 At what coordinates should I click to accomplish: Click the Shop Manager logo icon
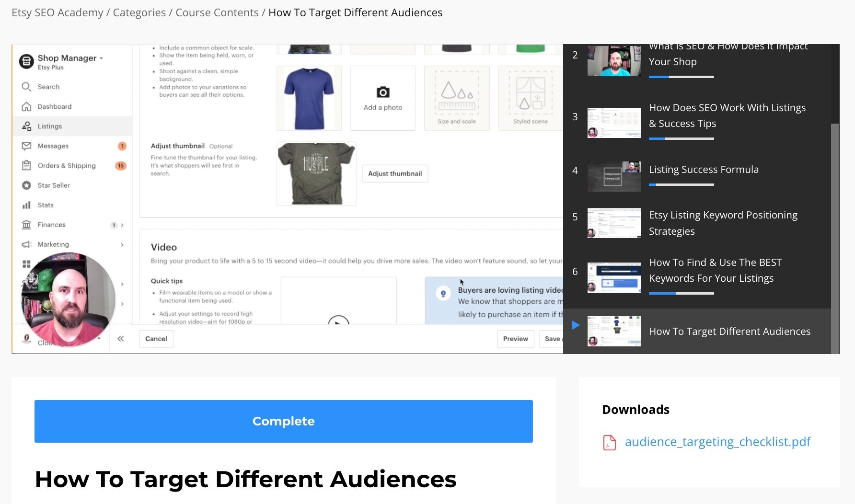pyautogui.click(x=26, y=61)
